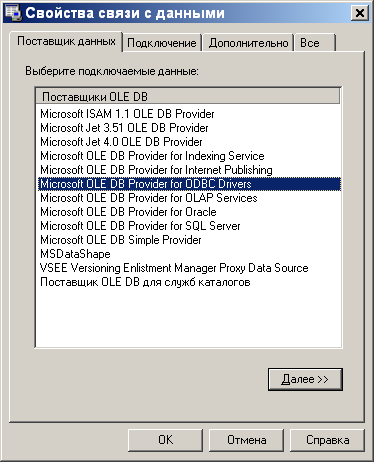
Task: Confirm with the OK button
Action: (x=165, y=440)
